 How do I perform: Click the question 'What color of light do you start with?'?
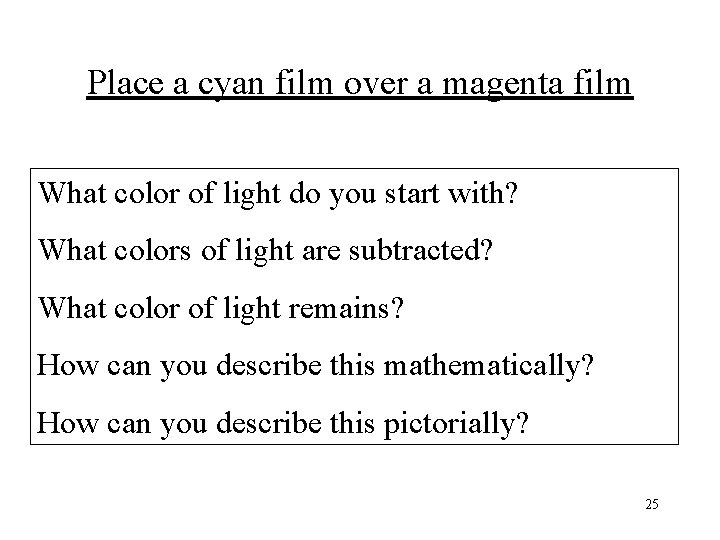[x=278, y=194]
